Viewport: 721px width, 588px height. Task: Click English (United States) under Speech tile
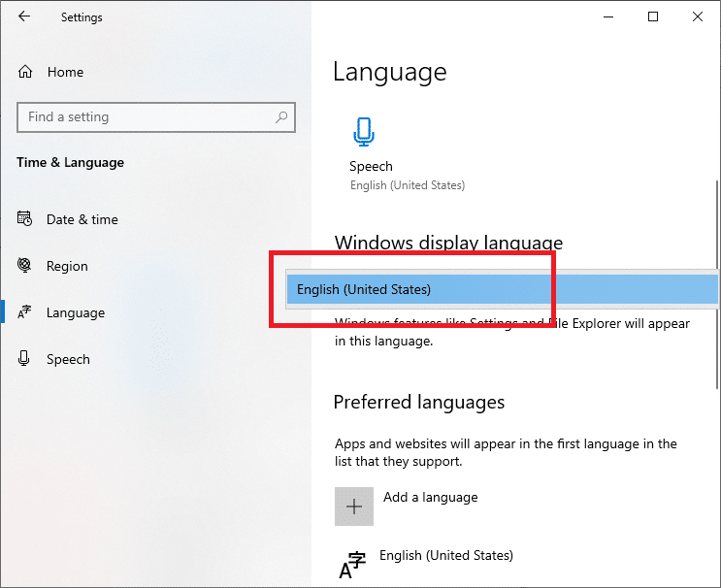pos(408,185)
